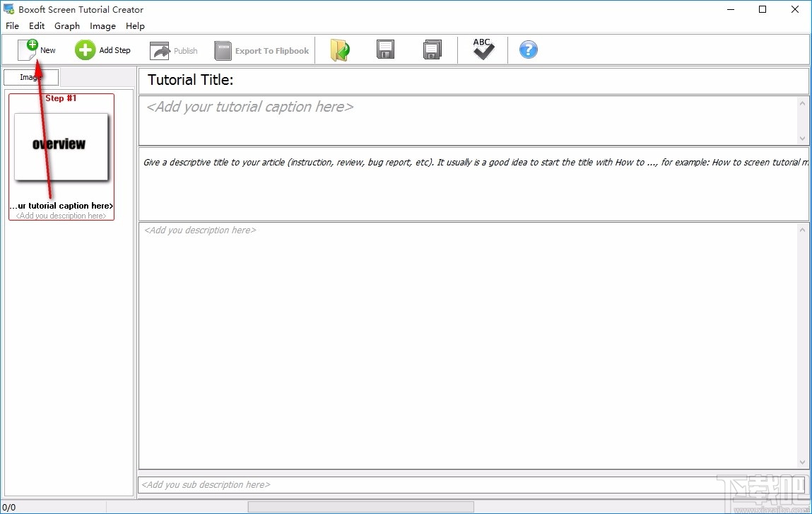Open Help with the blue question mark icon

coord(529,49)
